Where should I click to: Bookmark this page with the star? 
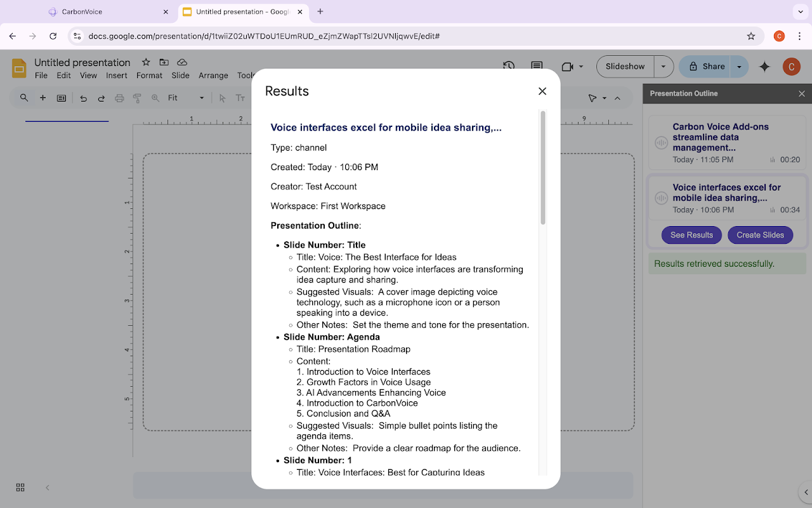(x=751, y=36)
